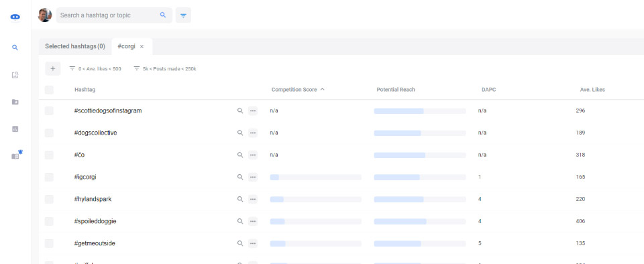Image resolution: width=644 pixels, height=264 pixels.
Task: Click the plus add filter button
Action: 53,68
